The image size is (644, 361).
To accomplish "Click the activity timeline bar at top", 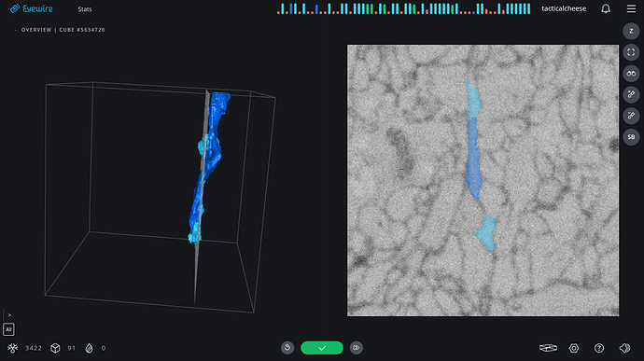I will click(x=404, y=8).
